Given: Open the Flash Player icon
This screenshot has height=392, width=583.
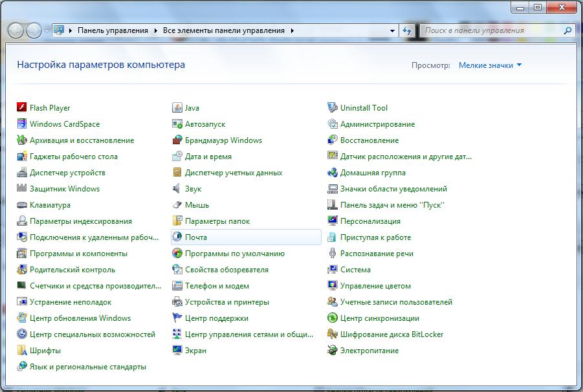Looking at the screenshot, I should (x=22, y=108).
